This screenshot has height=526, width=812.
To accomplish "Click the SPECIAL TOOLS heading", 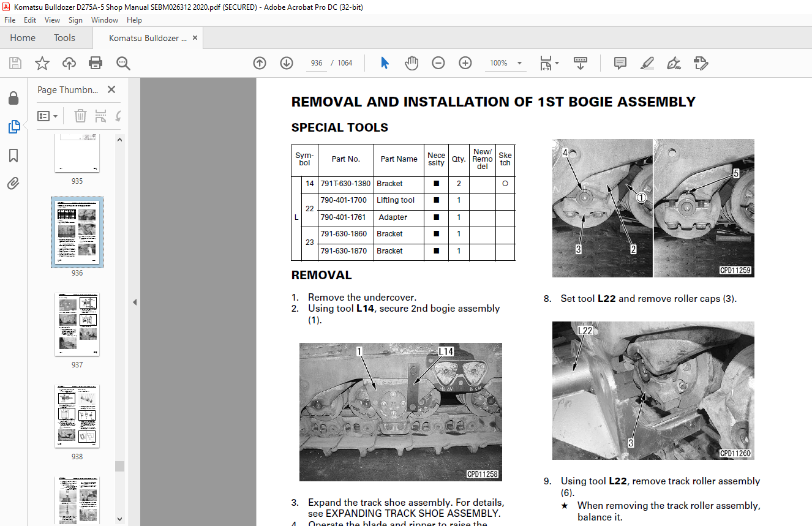I will pos(340,128).
